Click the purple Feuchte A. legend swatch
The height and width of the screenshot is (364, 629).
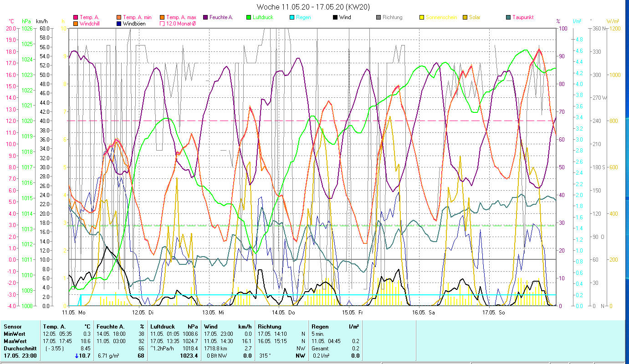(x=205, y=17)
